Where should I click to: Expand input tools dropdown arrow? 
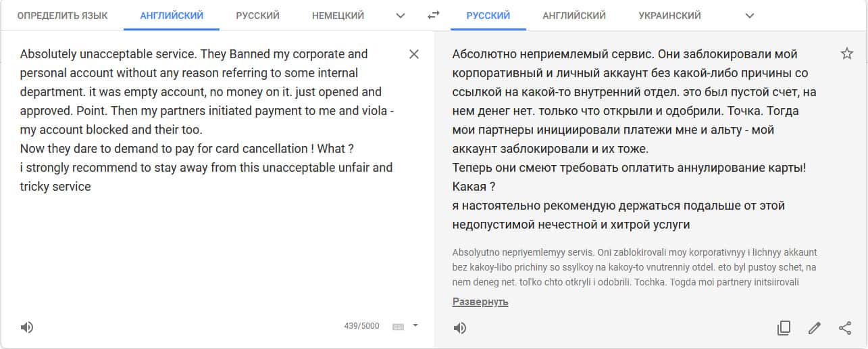coord(415,325)
